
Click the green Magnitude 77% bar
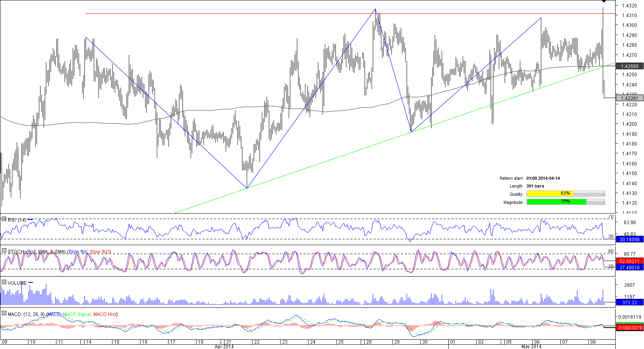(x=556, y=202)
